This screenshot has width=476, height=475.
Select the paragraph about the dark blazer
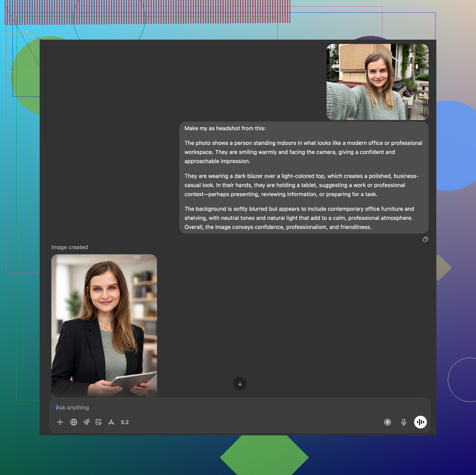[301, 185]
